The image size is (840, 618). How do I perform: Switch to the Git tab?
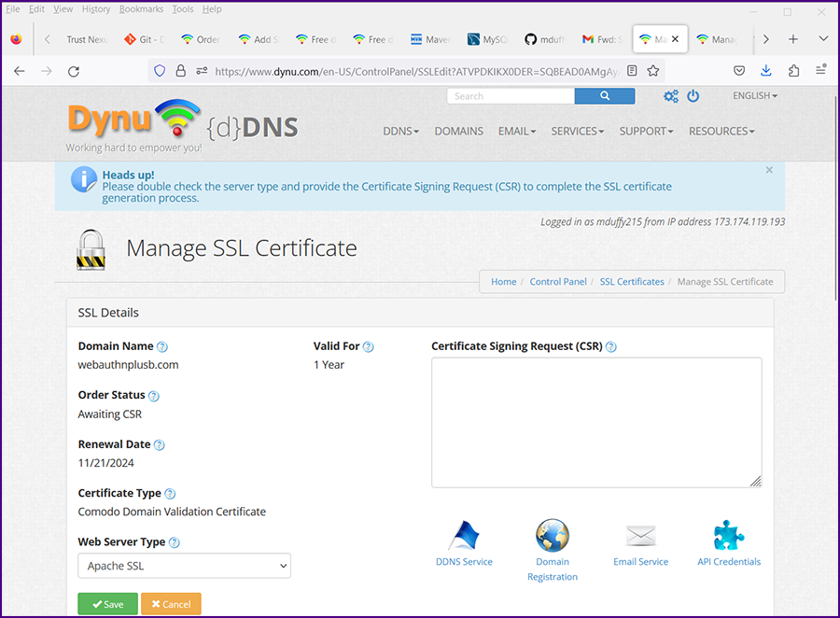(146, 39)
